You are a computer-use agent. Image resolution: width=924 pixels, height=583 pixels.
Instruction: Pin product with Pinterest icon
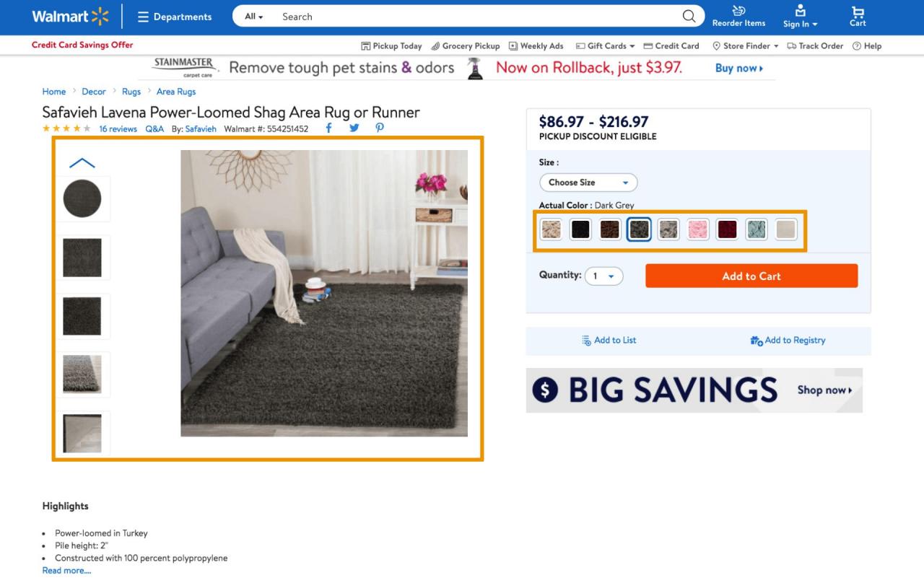[379, 128]
